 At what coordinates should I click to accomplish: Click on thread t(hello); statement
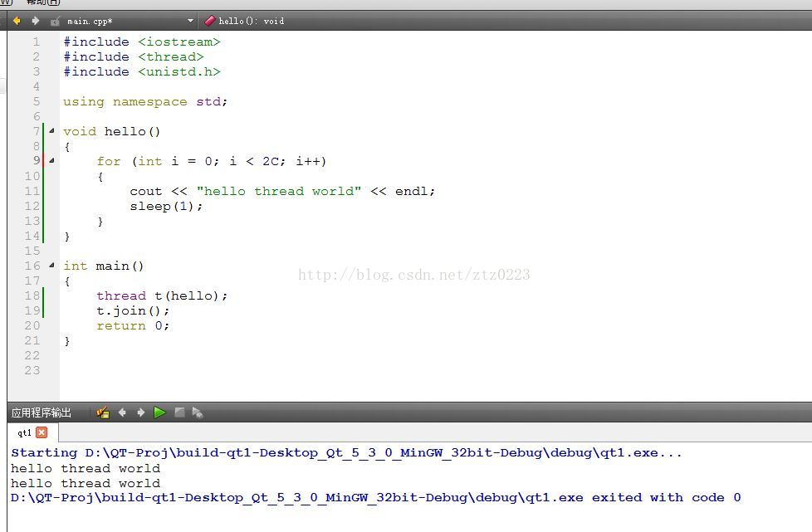point(162,295)
